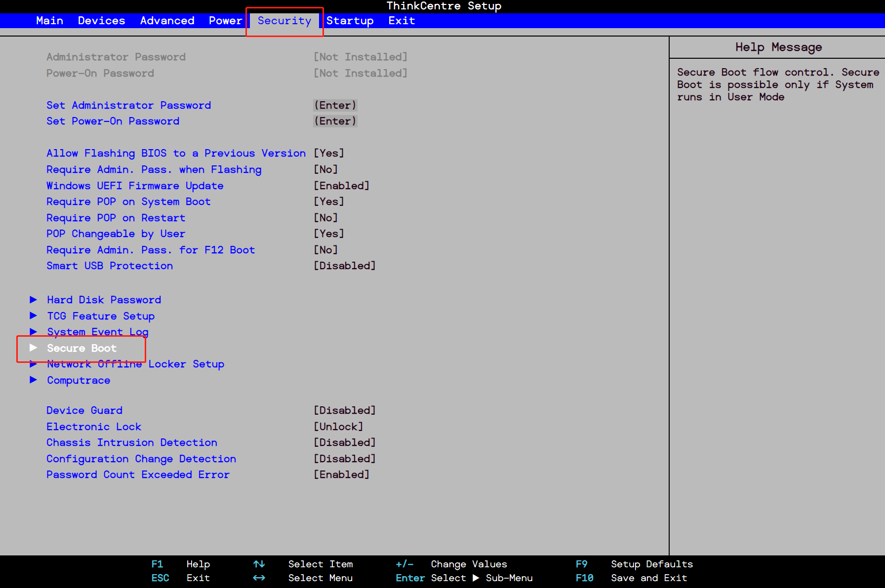This screenshot has height=588, width=885.
Task: Open the Devices menu tab
Action: tap(101, 21)
